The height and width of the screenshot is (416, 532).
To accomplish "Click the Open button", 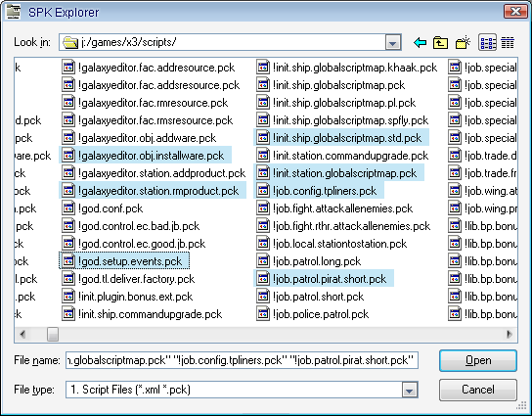I will pos(478,360).
